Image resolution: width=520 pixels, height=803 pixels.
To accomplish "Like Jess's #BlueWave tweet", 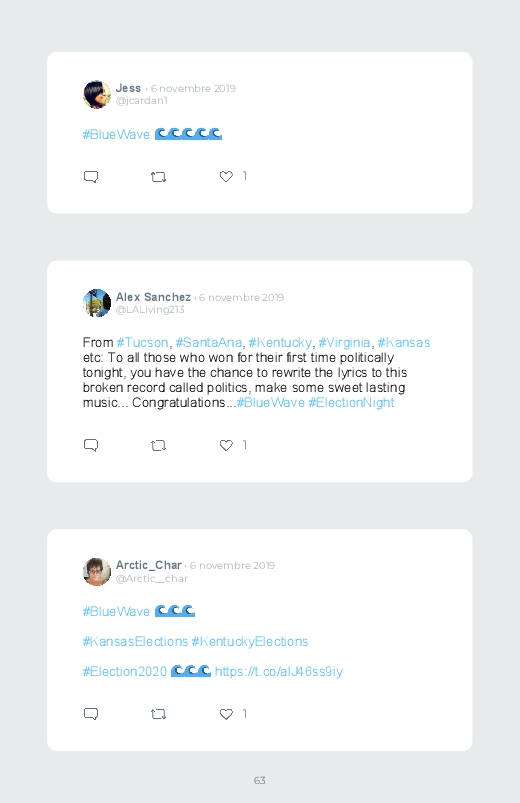I will click(226, 176).
